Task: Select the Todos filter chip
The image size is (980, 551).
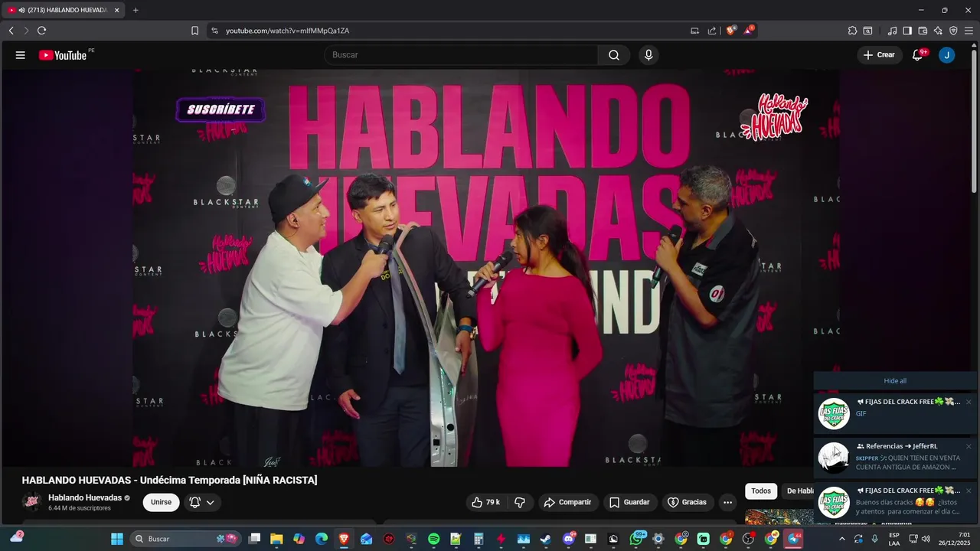Action: point(761,491)
